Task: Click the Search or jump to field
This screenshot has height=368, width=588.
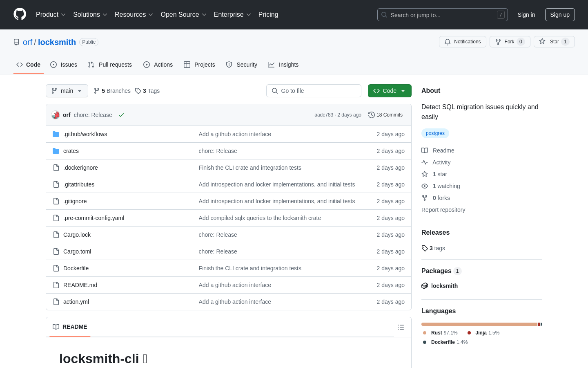Action: [x=443, y=15]
